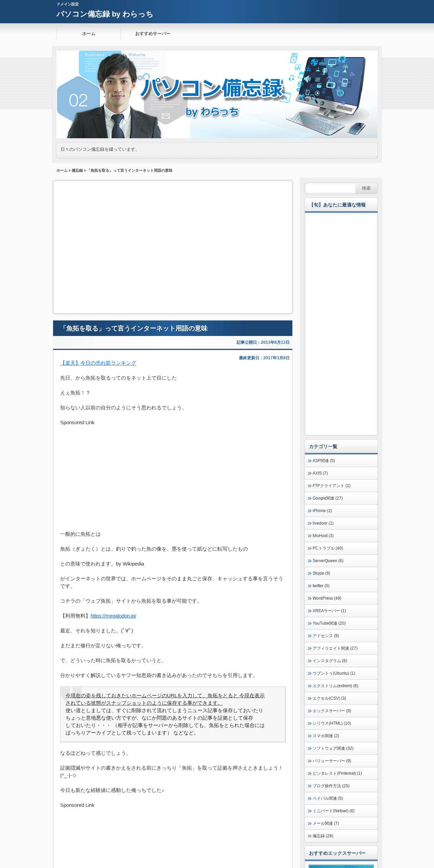The height and width of the screenshot is (868, 434).
Task: Open the ウブントゥ(Ubuntu) (1) category
Action: pos(341,673)
